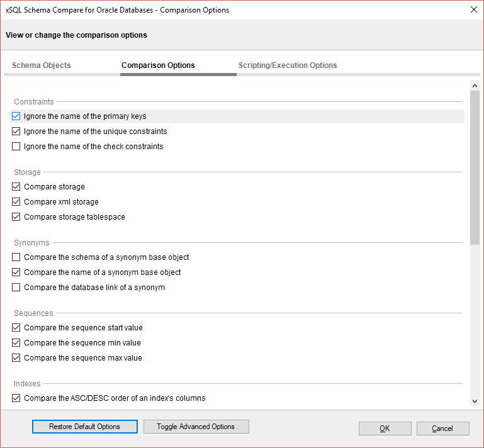Enable Ignore the name of the check constraints
This screenshot has width=484, height=448.
point(16,146)
